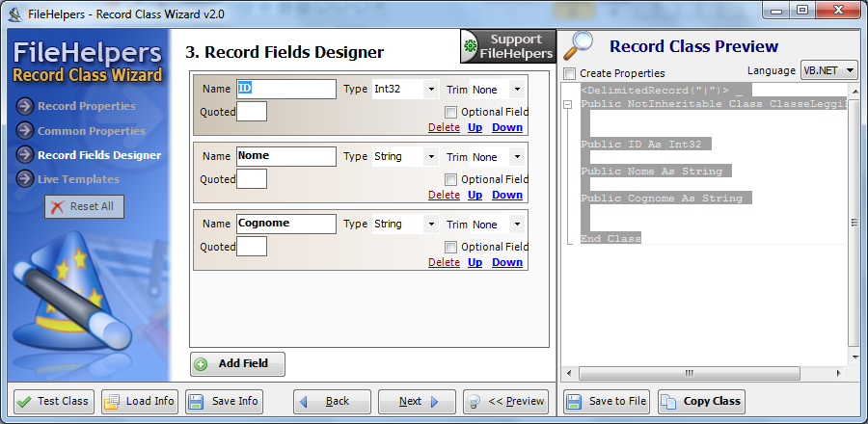The width and height of the screenshot is (868, 424).
Task: Click the code preview scroll right arrow
Action: tap(839, 374)
